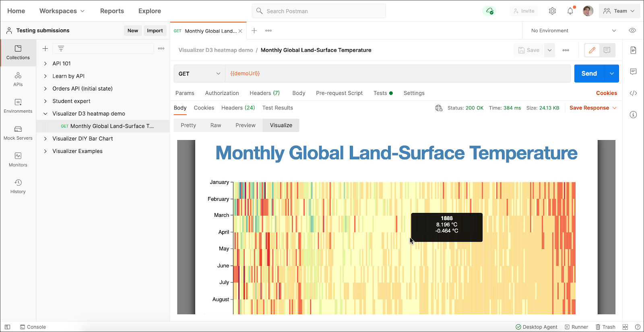The image size is (644, 332).
Task: Open the Monitors sidebar panel
Action: 18,160
